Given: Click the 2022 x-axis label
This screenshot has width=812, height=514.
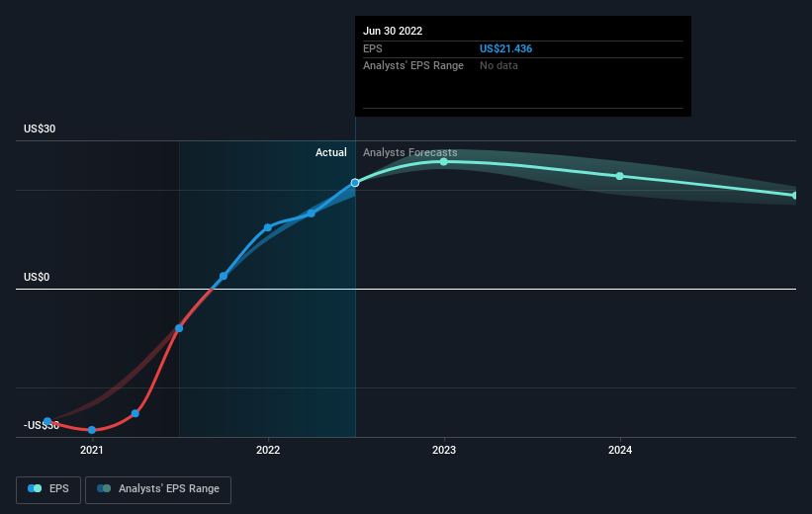Looking at the screenshot, I should point(268,450).
